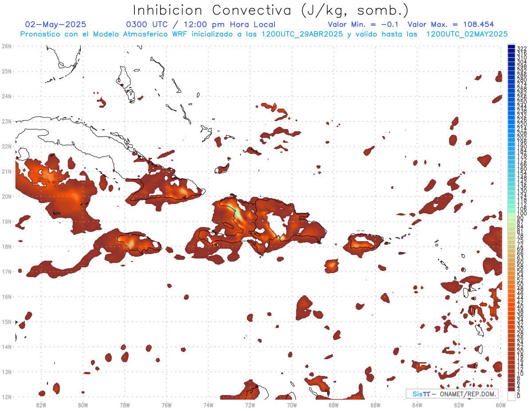The image size is (532, 411).
Task: Click the '13N' latitude label
Action: (x=6, y=372)
